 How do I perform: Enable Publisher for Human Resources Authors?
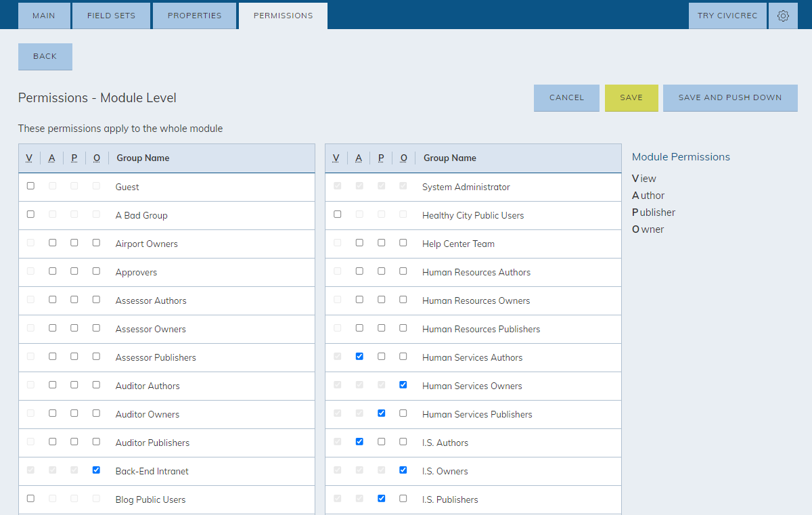pyautogui.click(x=382, y=271)
